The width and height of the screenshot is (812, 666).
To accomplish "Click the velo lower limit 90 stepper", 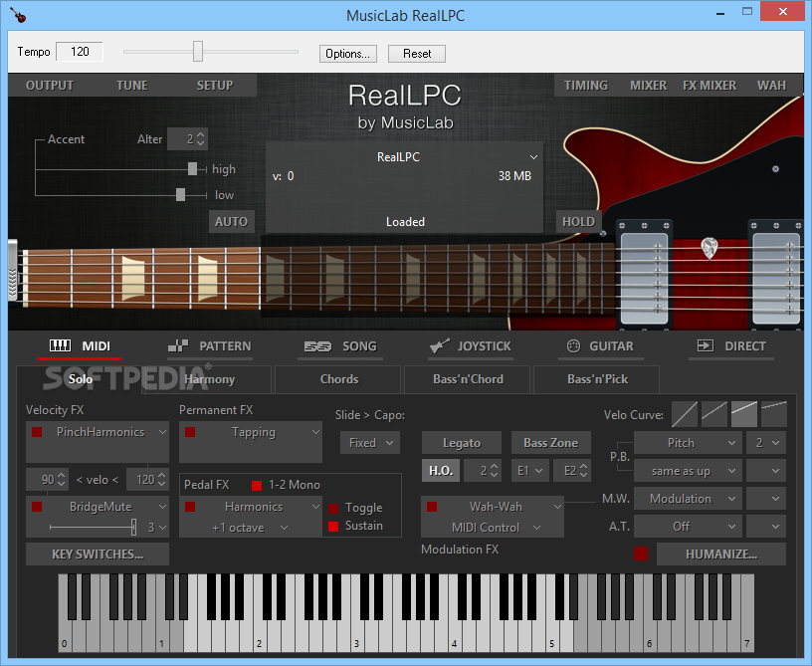I will pos(62,480).
